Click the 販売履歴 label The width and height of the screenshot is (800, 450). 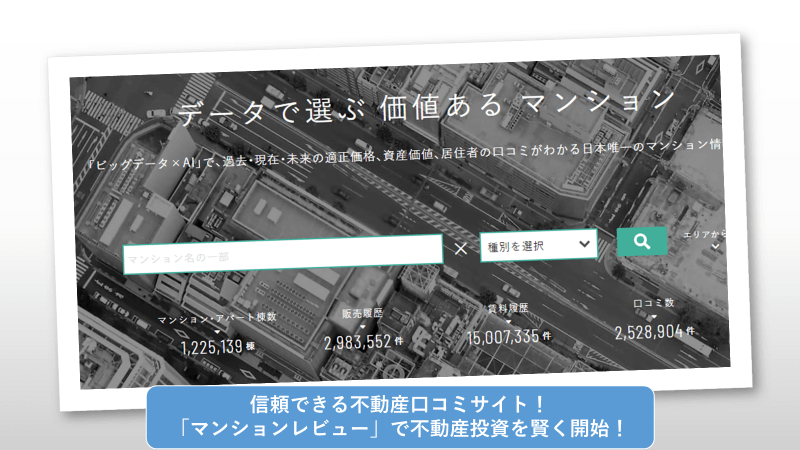(x=362, y=313)
